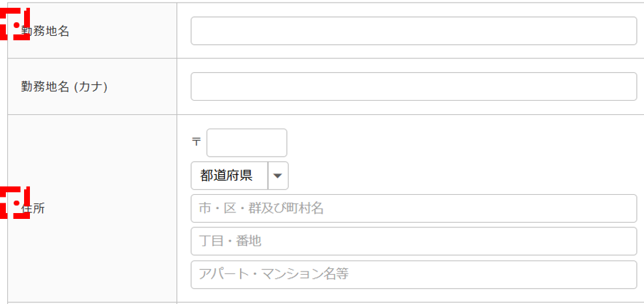This screenshot has width=644, height=304.
Task: Open the 都道府県 dropdown arrow
Action: [278, 175]
